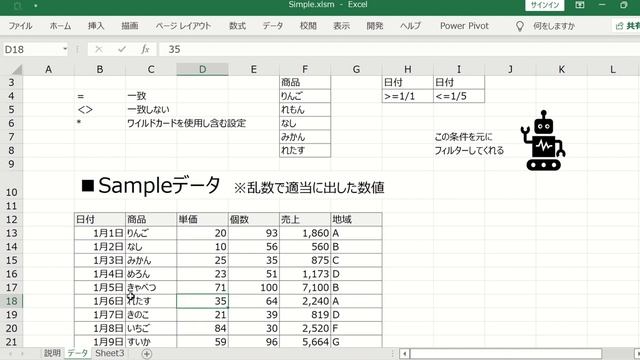Select the 個数 header cell

(254, 220)
